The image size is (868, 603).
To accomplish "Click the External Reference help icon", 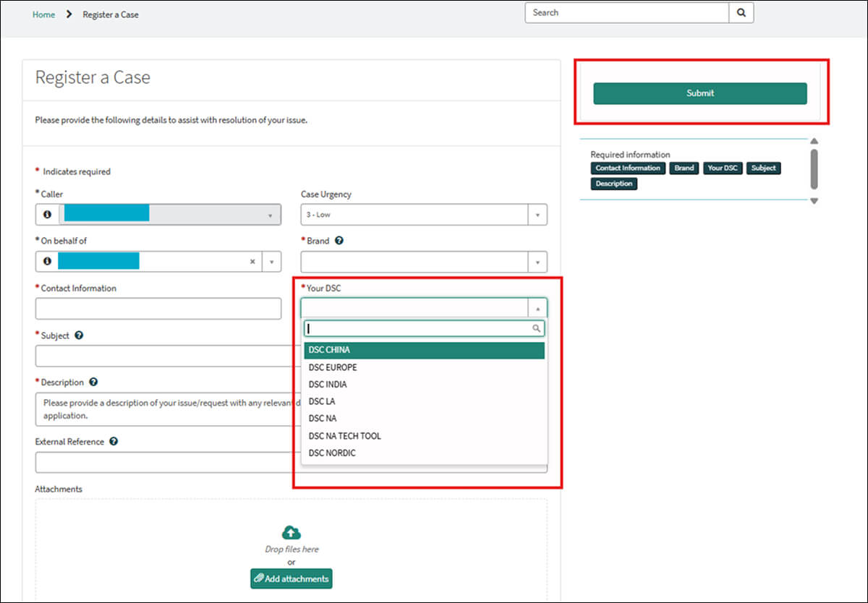I will 114,442.
